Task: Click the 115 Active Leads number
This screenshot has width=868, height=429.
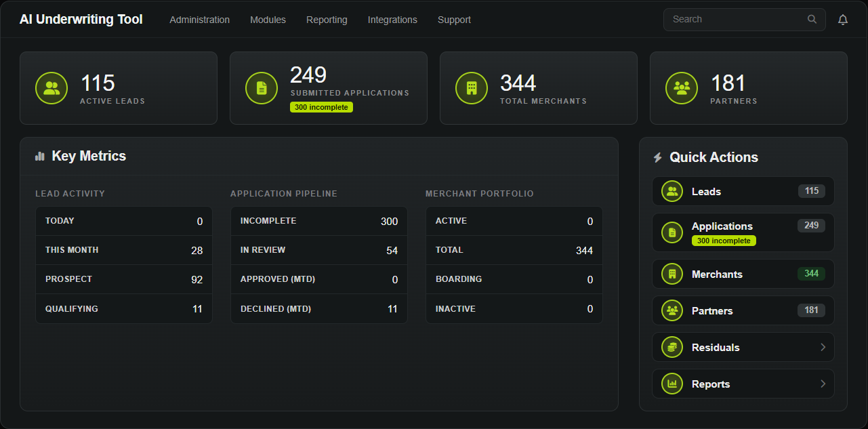Action: 98,83
